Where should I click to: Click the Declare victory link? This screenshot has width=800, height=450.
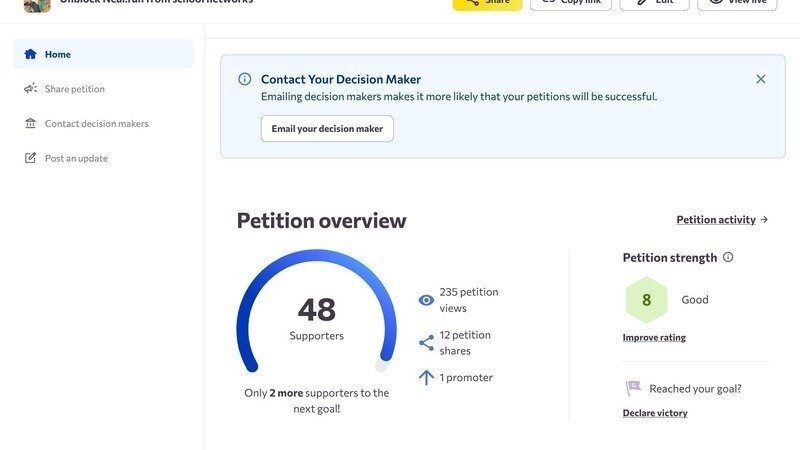pyautogui.click(x=655, y=413)
